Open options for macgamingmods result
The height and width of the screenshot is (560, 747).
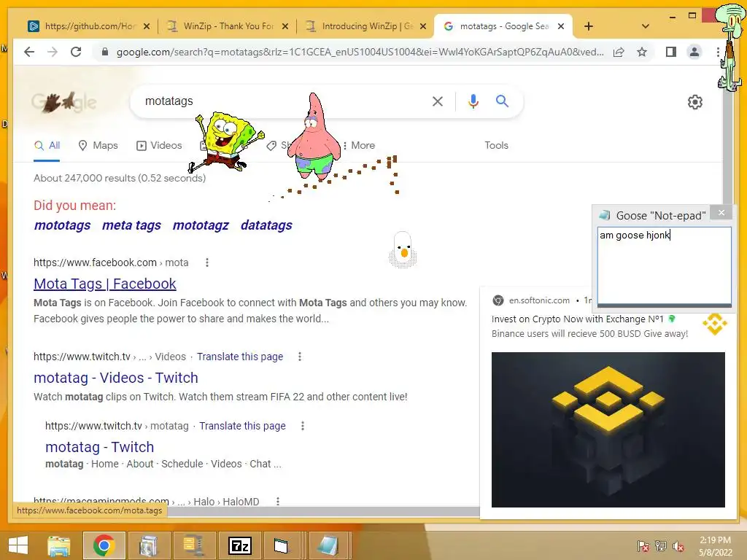point(278,502)
